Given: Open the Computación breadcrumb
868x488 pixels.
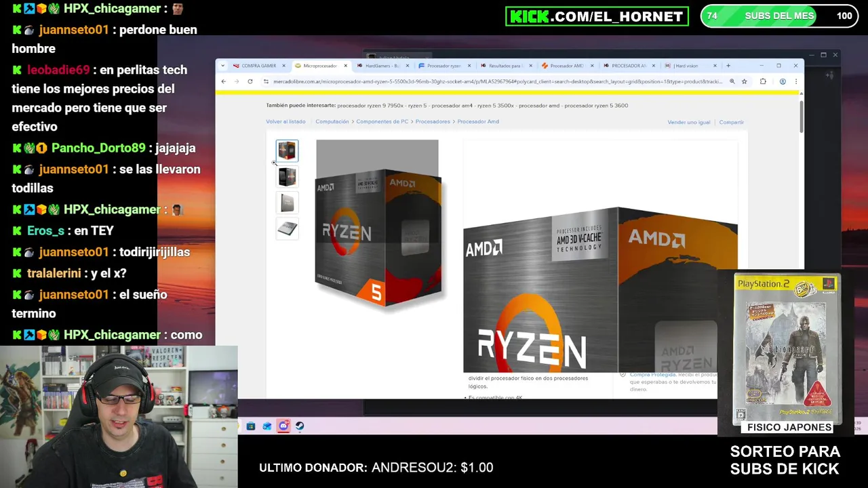Looking at the screenshot, I should (332, 121).
